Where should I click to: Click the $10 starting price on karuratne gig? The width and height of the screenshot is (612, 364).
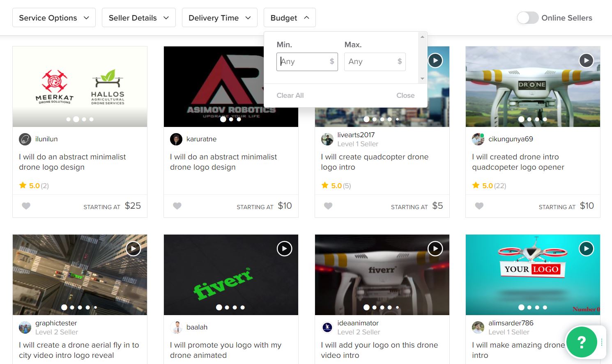click(x=285, y=206)
